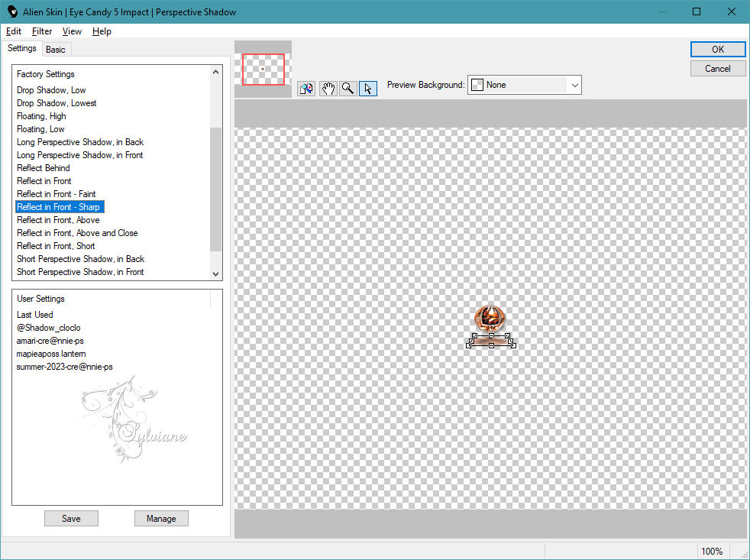750x560 pixels.
Task: Switch to the Basic tab
Action: [x=56, y=50]
